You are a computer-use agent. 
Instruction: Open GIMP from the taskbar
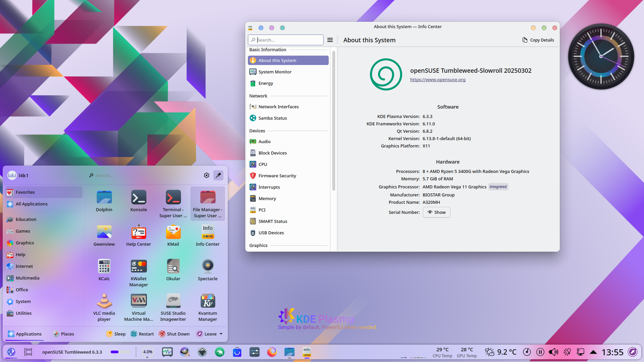[x=184, y=352]
